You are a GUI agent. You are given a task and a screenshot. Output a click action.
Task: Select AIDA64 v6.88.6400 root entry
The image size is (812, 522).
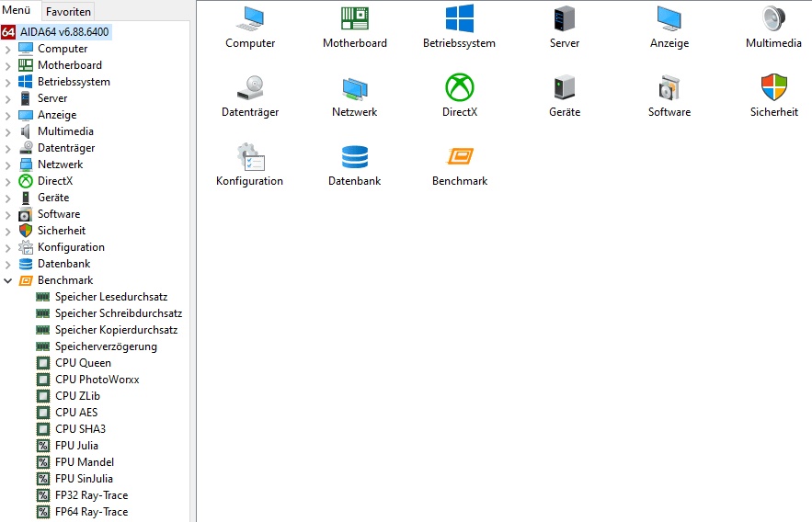[x=64, y=32]
